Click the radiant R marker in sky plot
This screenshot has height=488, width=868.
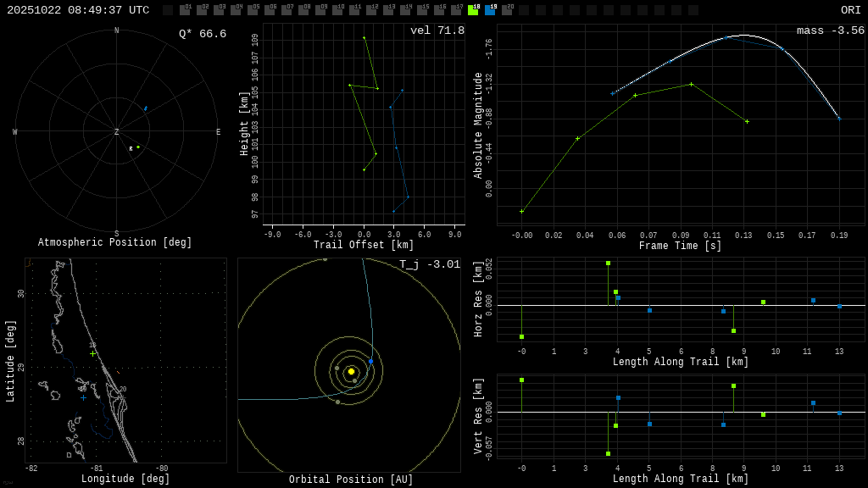click(x=131, y=149)
